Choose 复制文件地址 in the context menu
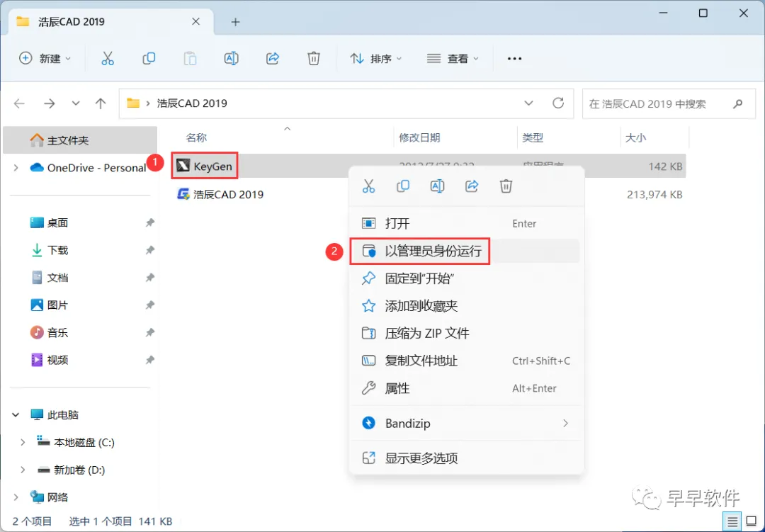Viewport: 765px width, 532px height. (466, 361)
